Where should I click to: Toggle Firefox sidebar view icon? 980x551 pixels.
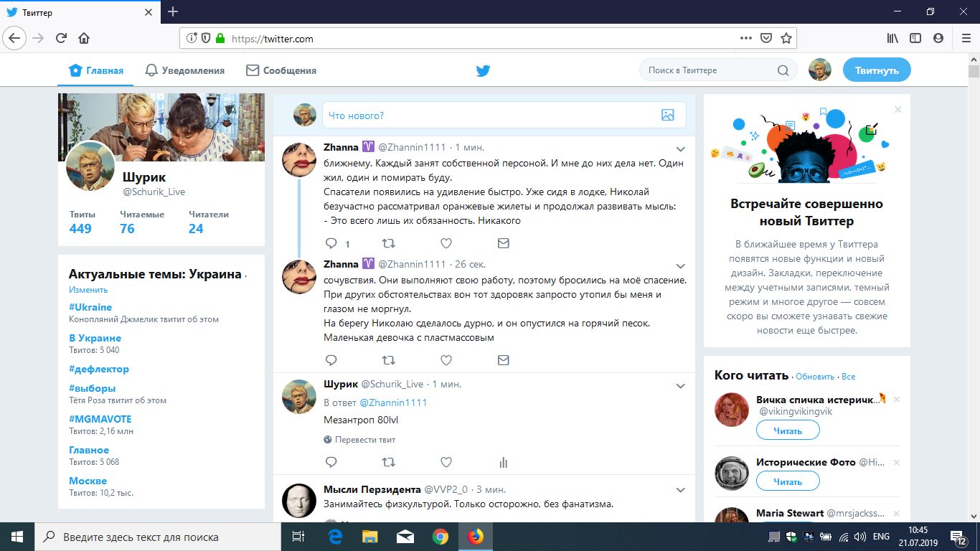point(915,39)
